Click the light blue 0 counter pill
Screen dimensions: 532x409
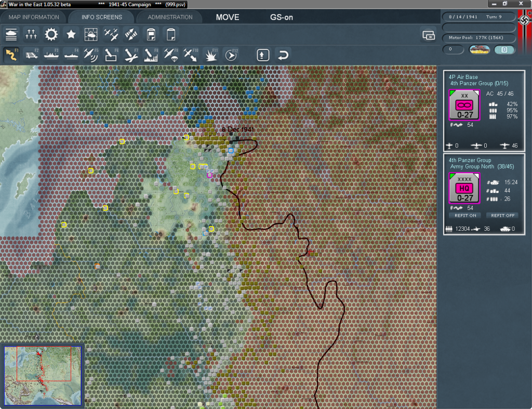(504, 50)
